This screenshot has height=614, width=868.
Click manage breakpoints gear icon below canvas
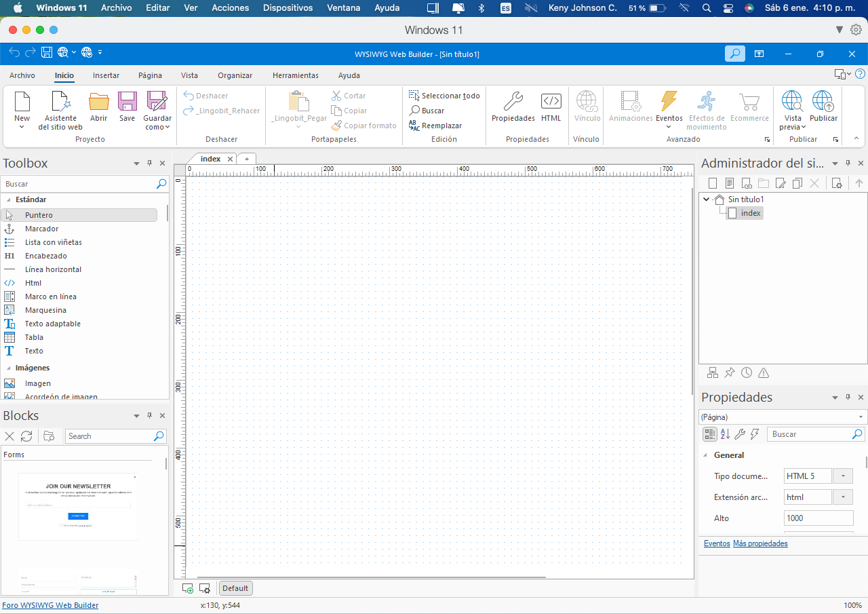tap(204, 588)
